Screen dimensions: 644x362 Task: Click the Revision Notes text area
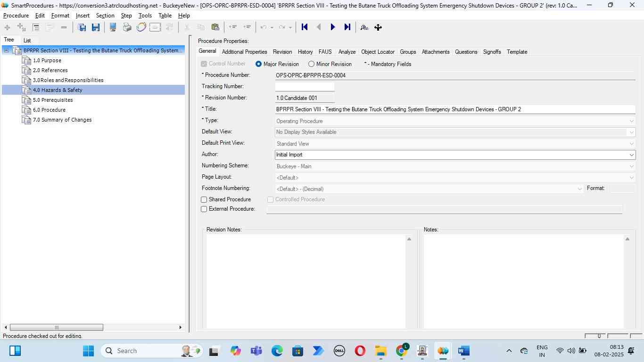(306, 281)
